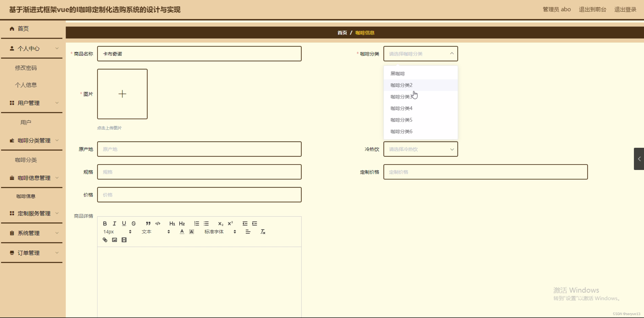644x318 pixels.
Task: Start an ordered list in editor
Action: point(196,223)
